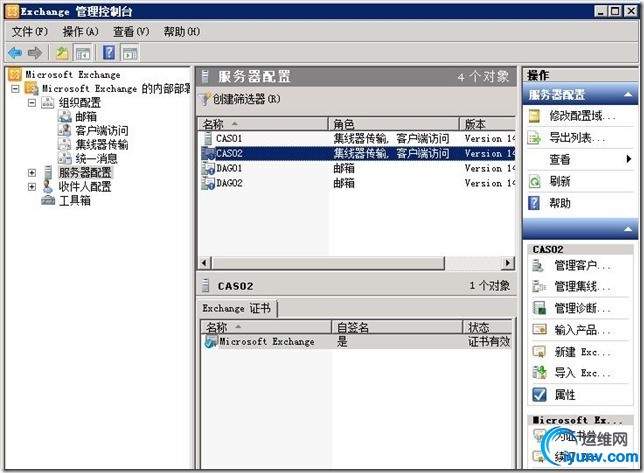This screenshot has height=473, width=644.
Task: Select the DAG01 server row
Action: tap(357, 168)
